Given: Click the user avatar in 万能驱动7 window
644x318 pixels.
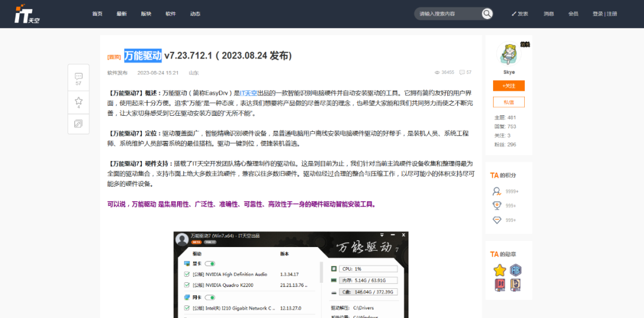Looking at the screenshot, I should click(x=182, y=240).
